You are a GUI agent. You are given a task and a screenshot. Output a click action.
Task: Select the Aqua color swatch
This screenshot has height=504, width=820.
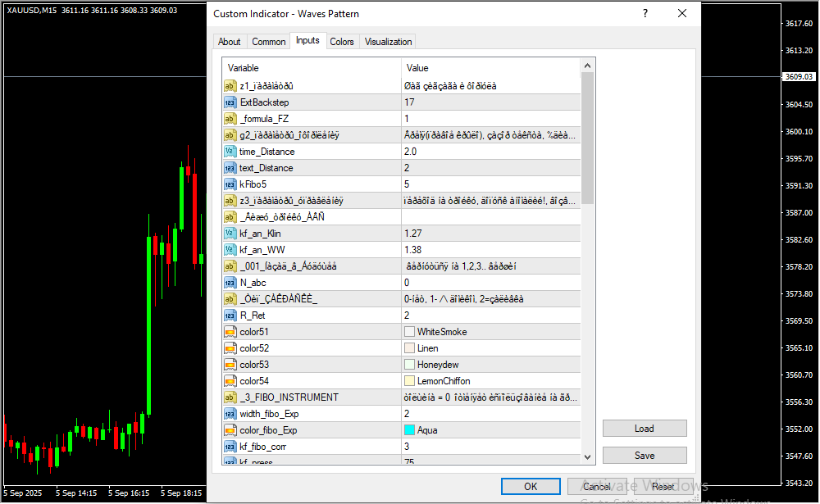(x=410, y=430)
